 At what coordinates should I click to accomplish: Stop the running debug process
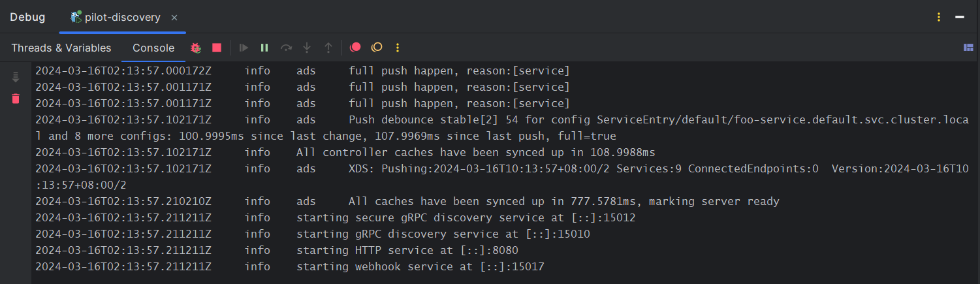[217, 48]
